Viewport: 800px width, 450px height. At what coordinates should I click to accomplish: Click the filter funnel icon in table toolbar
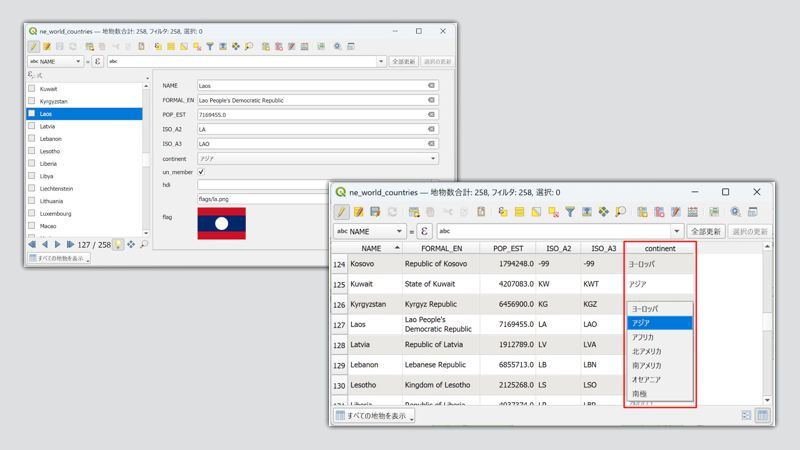tap(570, 212)
